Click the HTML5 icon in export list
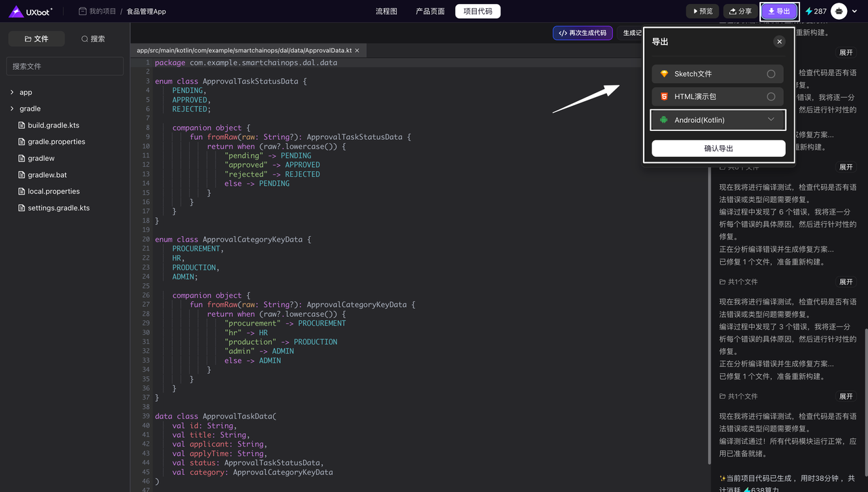 pyautogui.click(x=664, y=96)
